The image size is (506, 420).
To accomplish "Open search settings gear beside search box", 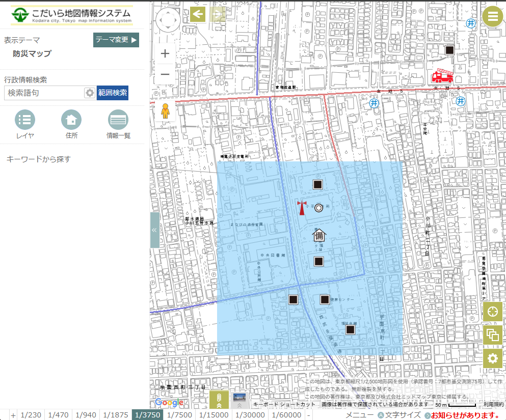I will click(x=90, y=93).
